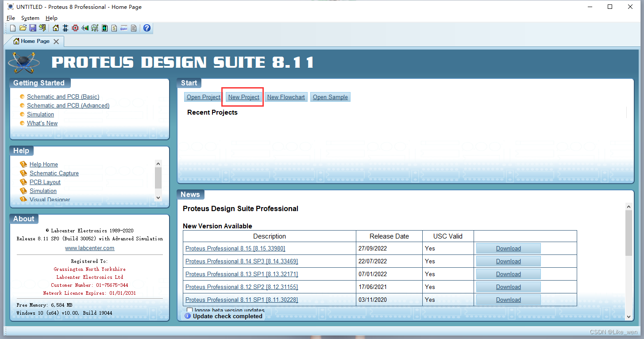Toggle Ignore beta version updates checkbox
644x339 pixels.
tap(190, 310)
